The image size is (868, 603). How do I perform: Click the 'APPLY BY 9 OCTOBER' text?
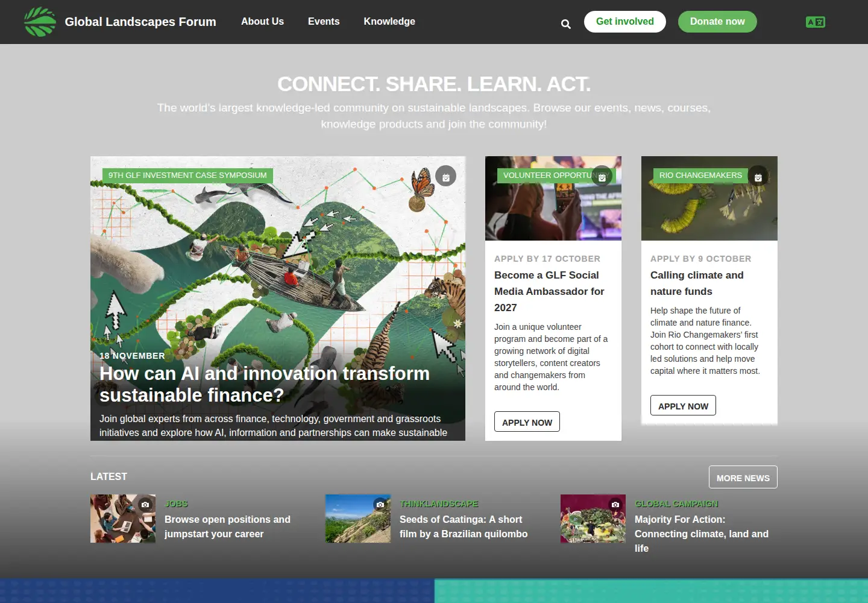tap(701, 259)
